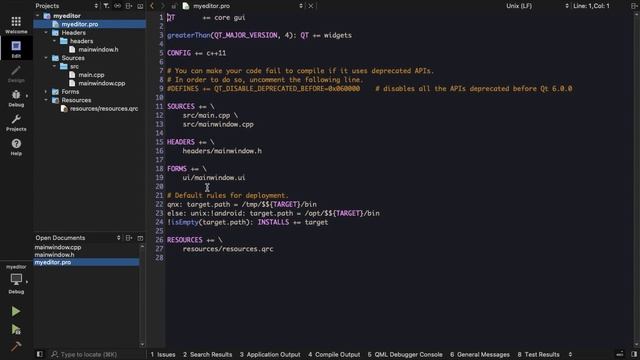
Task: Open the General Messages pane
Action: point(480,354)
